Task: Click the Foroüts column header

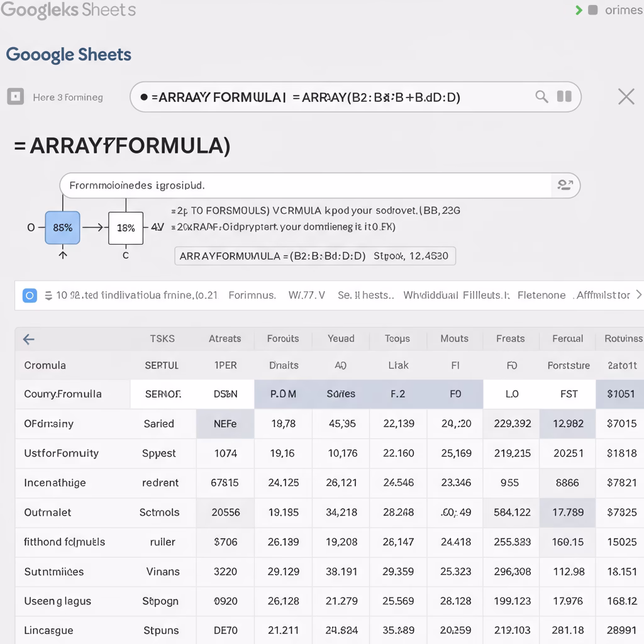Action: [283, 339]
